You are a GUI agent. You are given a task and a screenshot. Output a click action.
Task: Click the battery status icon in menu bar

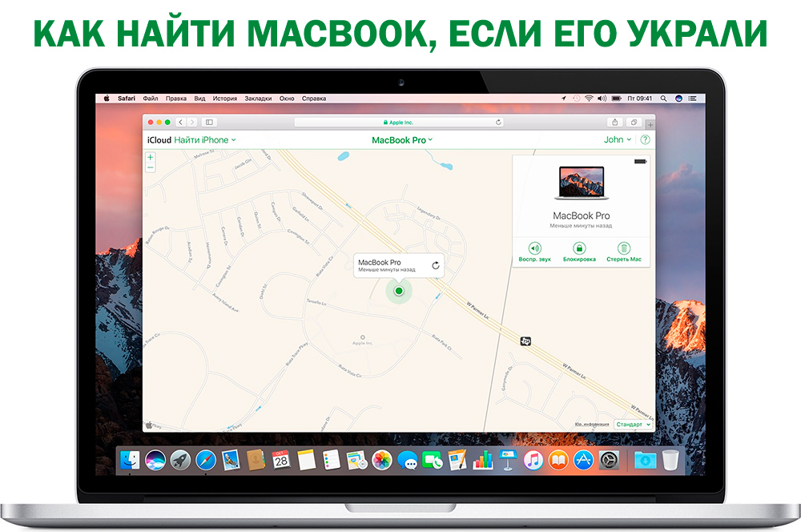[617, 98]
